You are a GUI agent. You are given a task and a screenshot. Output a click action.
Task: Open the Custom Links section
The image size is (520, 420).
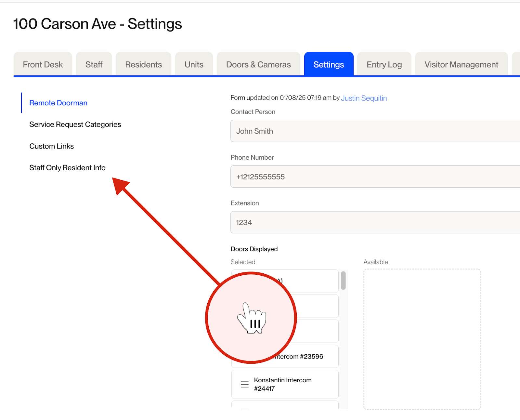click(x=51, y=146)
